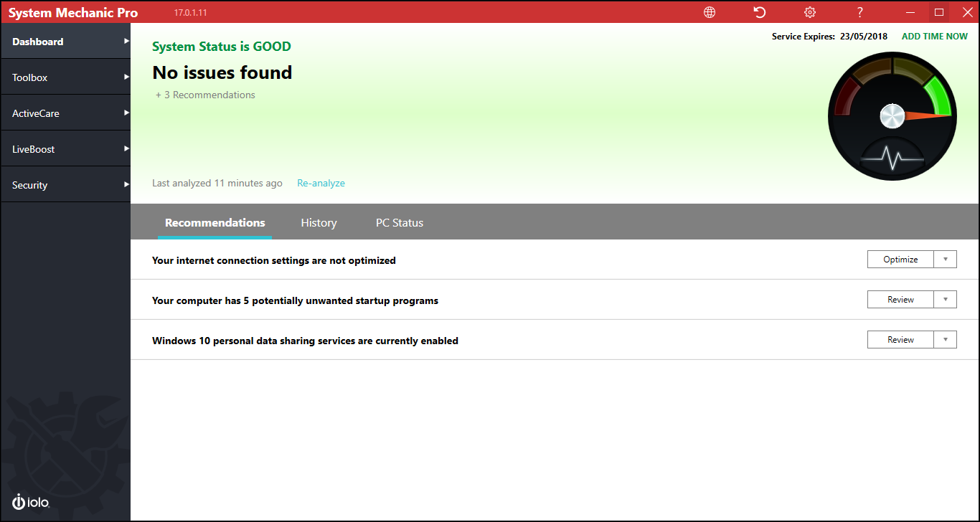Image resolution: width=980 pixels, height=522 pixels.
Task: Expand Security submenu arrow
Action: click(126, 184)
